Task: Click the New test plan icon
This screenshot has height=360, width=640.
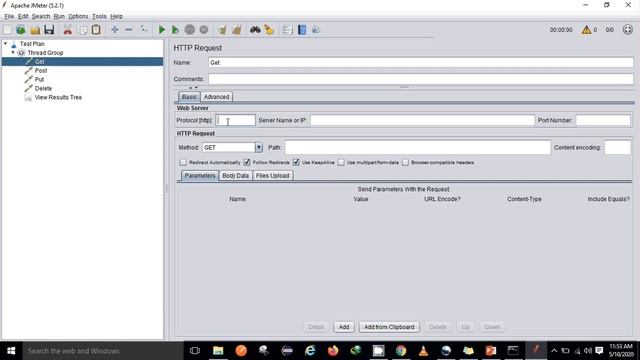Action: [x=7, y=30]
